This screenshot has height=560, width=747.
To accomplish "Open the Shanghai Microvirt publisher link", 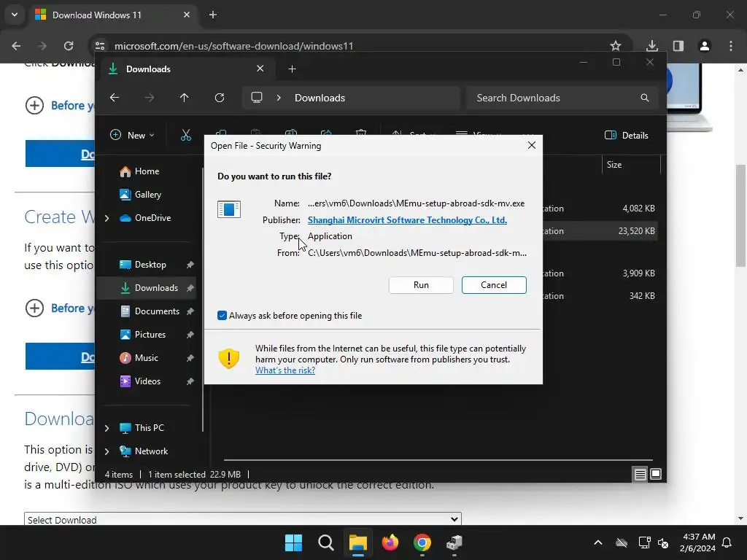I will pyautogui.click(x=407, y=220).
